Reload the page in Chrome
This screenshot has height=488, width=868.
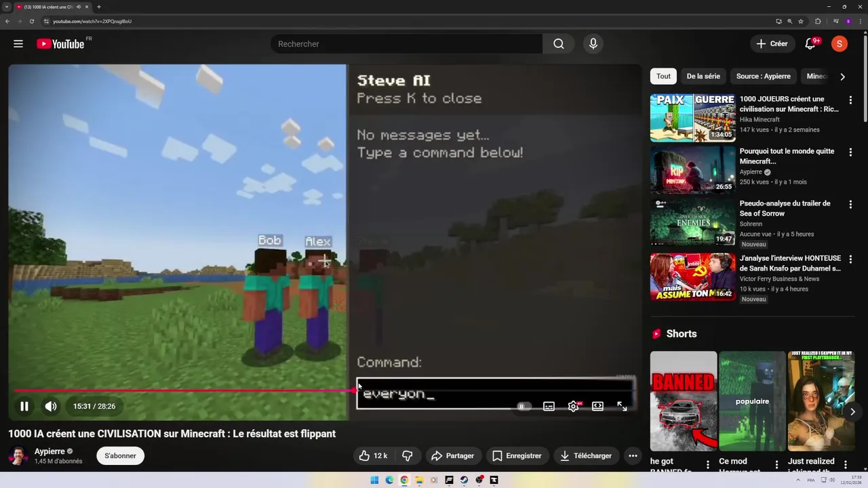[x=31, y=21]
